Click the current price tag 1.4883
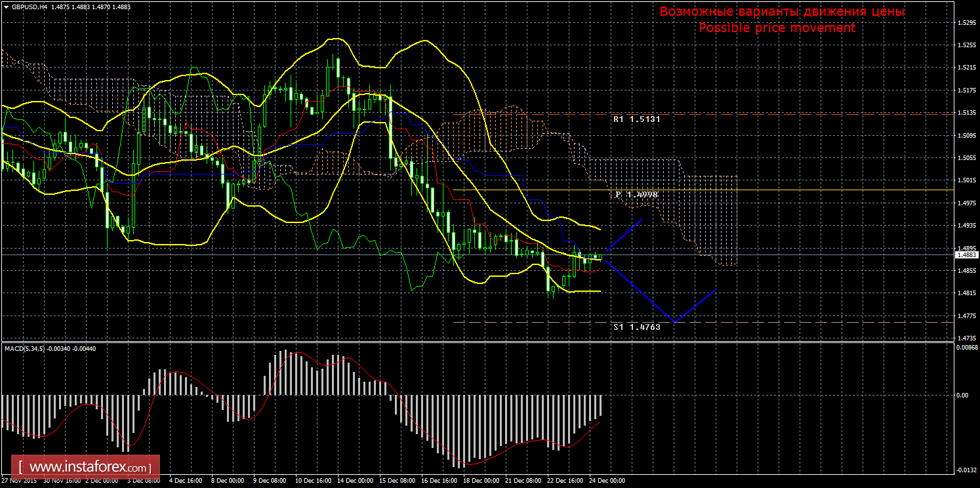 click(x=966, y=254)
